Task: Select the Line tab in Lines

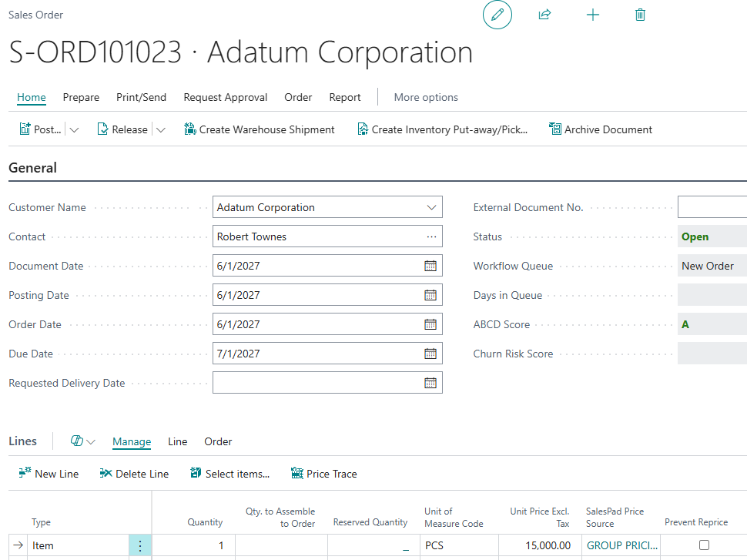Action: tap(178, 442)
